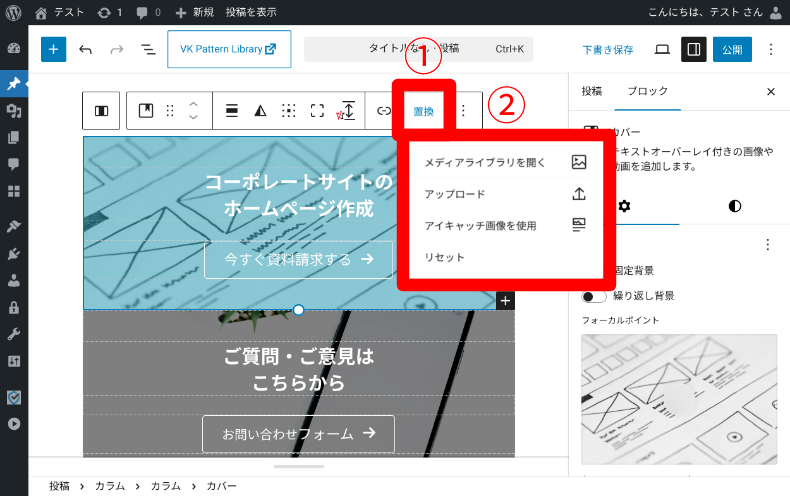Screen dimensions: 790x496
Task: Switch to the 投稿 sidebar tab
Action: (x=591, y=91)
